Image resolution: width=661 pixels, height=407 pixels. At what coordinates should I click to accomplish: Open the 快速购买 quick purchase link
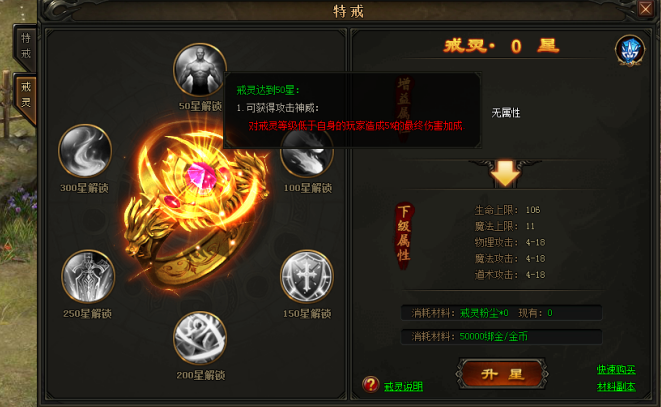(616, 369)
